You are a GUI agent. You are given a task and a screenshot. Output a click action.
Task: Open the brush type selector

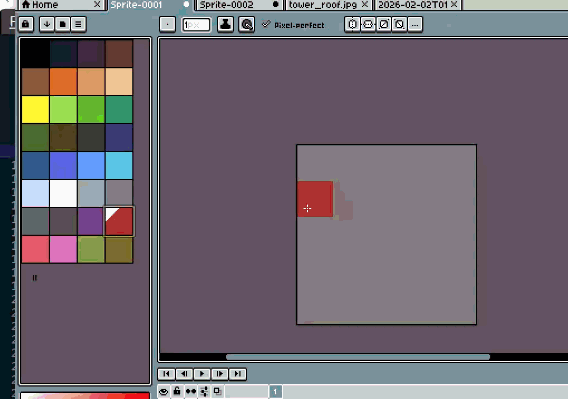167,25
